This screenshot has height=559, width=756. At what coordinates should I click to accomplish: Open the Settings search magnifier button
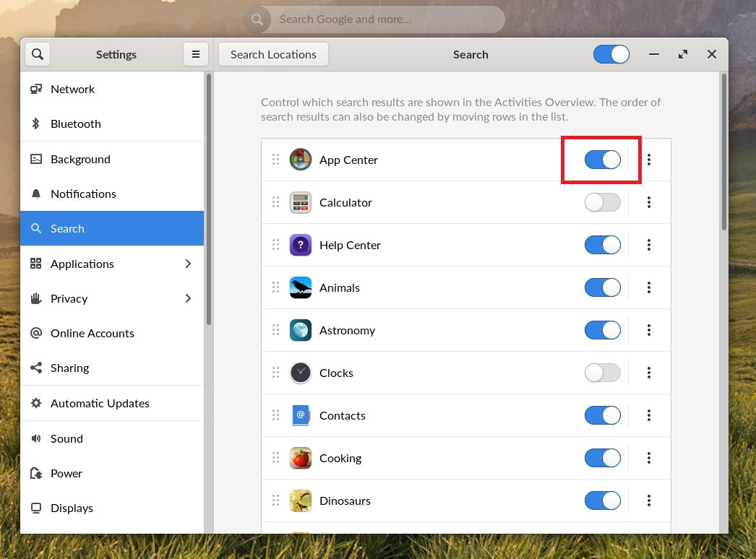pyautogui.click(x=38, y=54)
